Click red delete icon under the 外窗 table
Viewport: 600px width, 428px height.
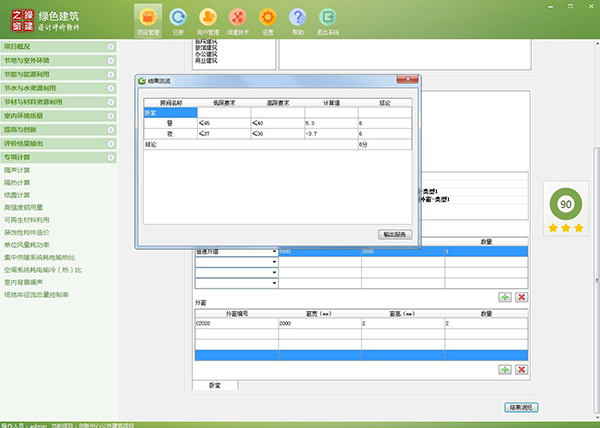pyautogui.click(x=522, y=369)
